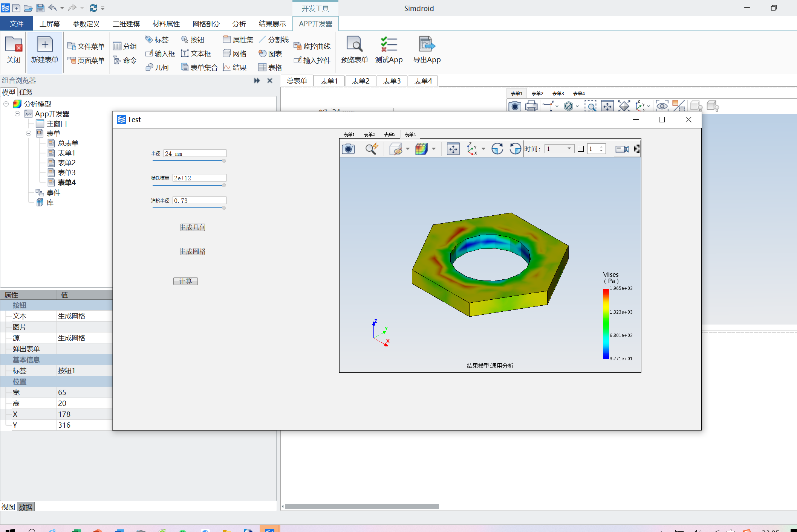This screenshot has width=797, height=532.
Task: Click the 文件菜单 ribbon button
Action: pos(86,46)
